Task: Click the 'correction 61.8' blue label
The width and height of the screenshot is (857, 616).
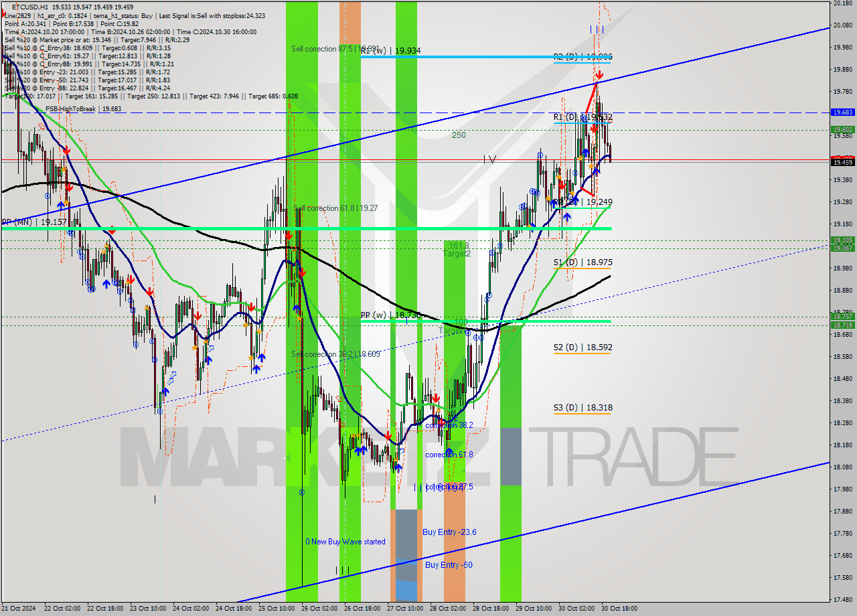Action: [x=449, y=455]
